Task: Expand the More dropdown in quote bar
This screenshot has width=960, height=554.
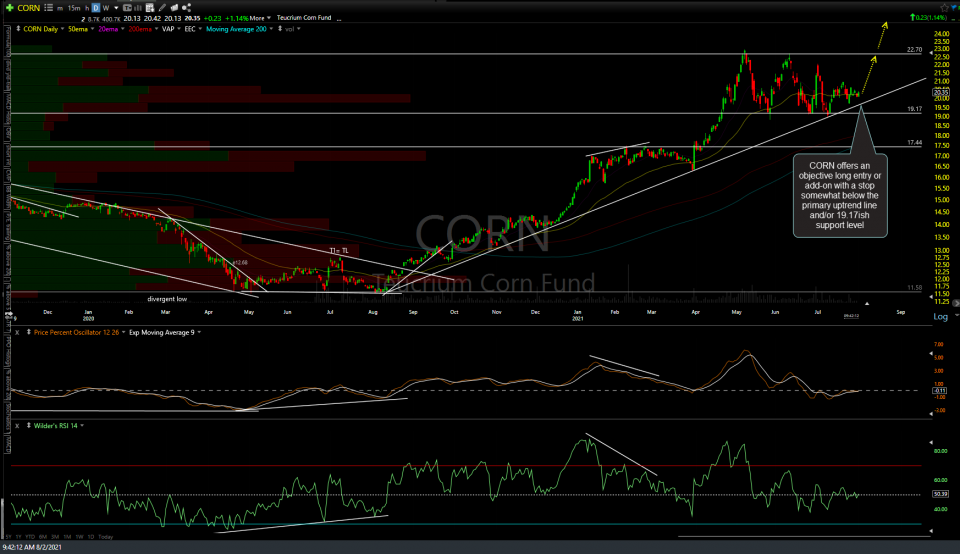Action: (x=260, y=18)
